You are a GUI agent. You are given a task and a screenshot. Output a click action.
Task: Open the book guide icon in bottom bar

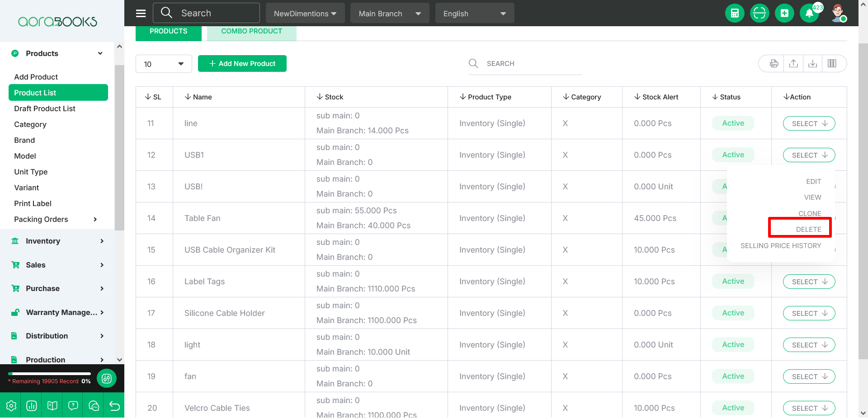52,406
